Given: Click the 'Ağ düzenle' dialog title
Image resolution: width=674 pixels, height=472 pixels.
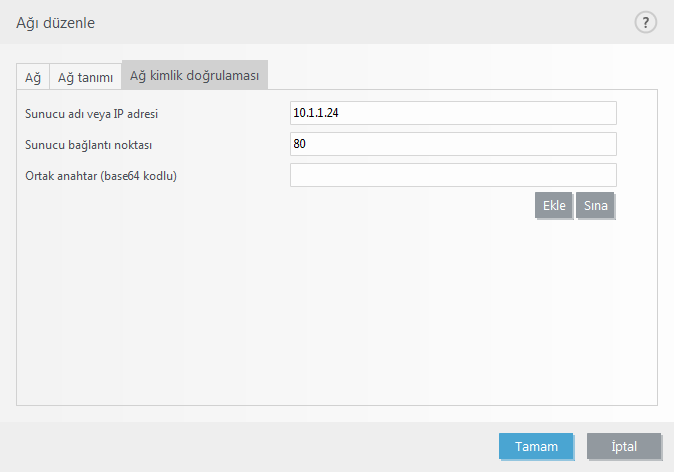Looking at the screenshot, I should (x=56, y=22).
